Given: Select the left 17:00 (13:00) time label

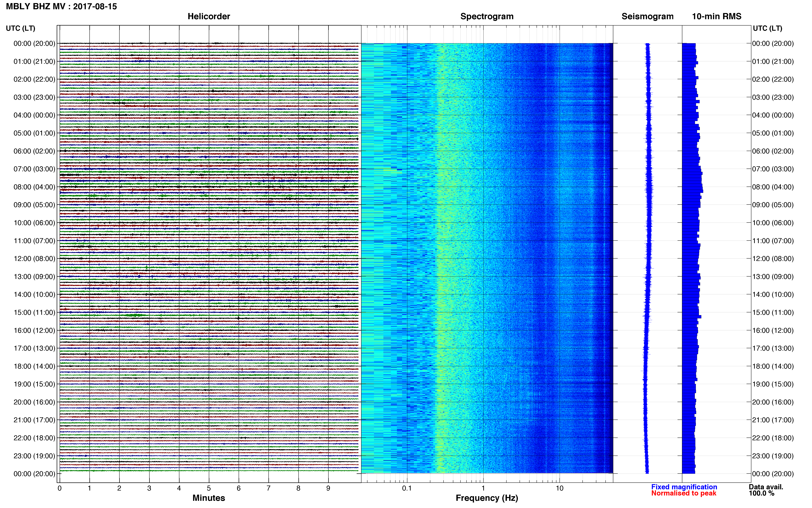Looking at the screenshot, I should 34,348.
